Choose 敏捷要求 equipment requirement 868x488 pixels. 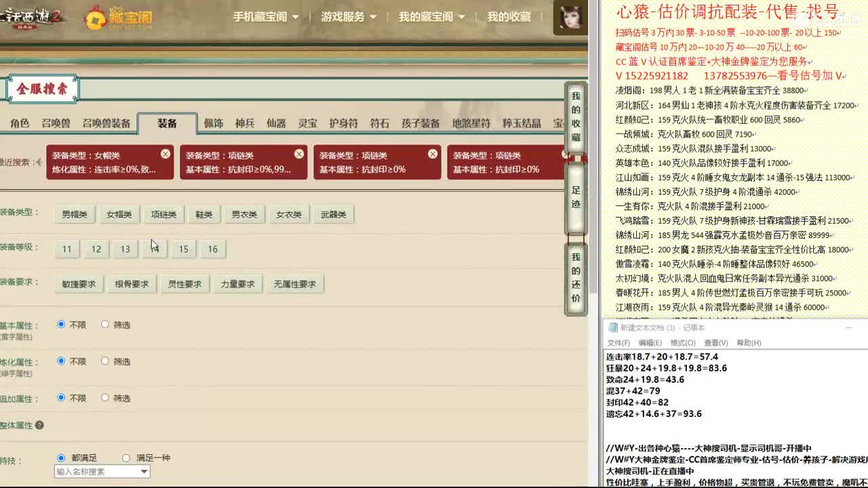[79, 284]
